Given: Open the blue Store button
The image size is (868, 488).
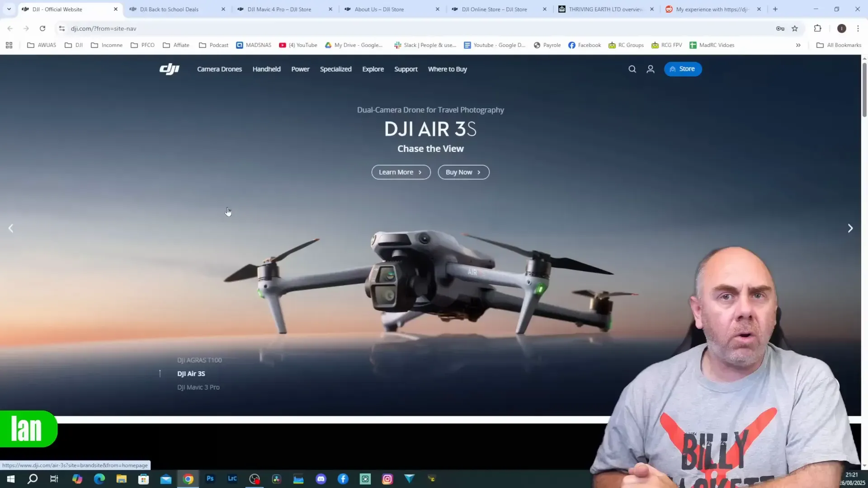Looking at the screenshot, I should 683,69.
